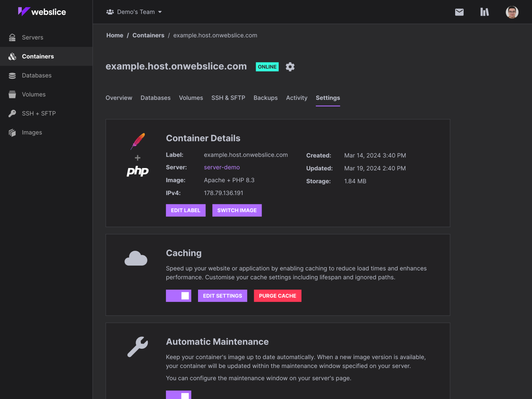
Task: Select the SSH + SFTP key icon
Action: [x=12, y=113]
